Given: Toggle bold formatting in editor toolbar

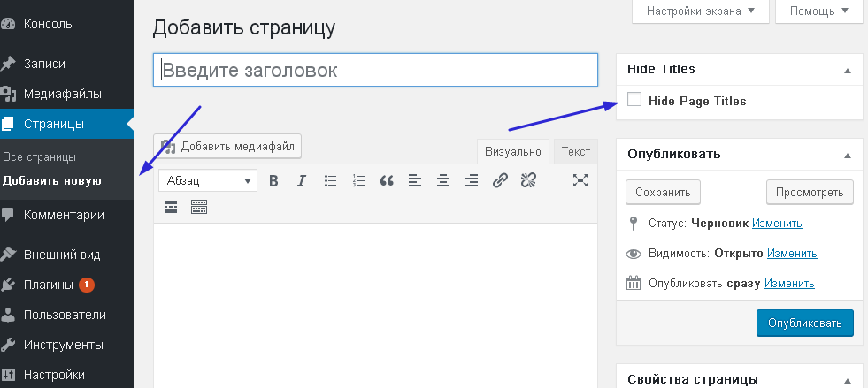Looking at the screenshot, I should [x=273, y=180].
